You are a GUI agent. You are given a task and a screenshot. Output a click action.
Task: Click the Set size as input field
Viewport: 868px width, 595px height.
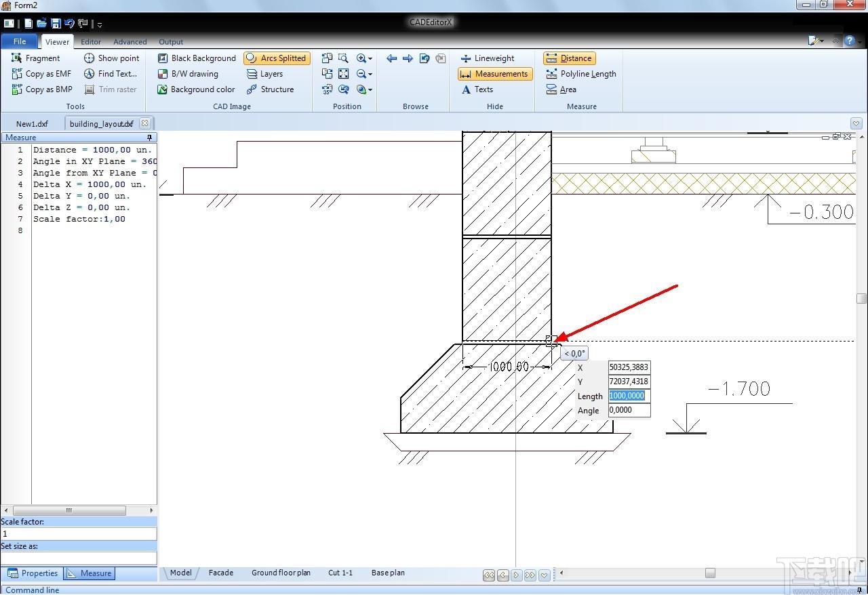pos(79,558)
